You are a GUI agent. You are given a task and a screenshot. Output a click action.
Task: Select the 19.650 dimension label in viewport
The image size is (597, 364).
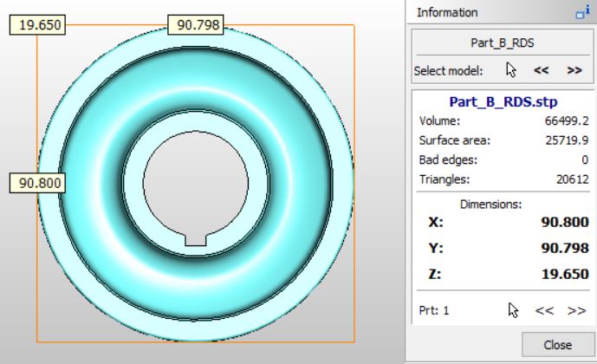(36, 25)
